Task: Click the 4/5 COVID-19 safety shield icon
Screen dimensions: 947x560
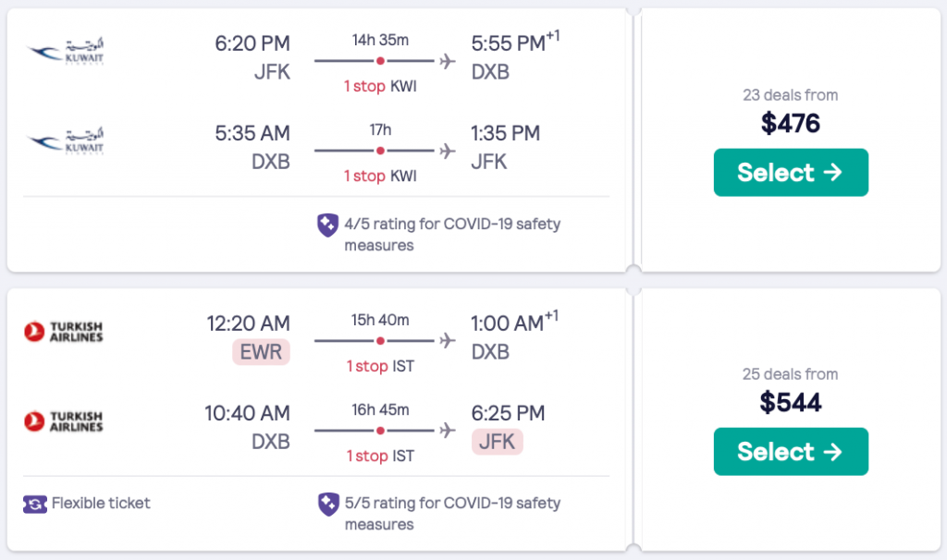Action: (x=327, y=225)
